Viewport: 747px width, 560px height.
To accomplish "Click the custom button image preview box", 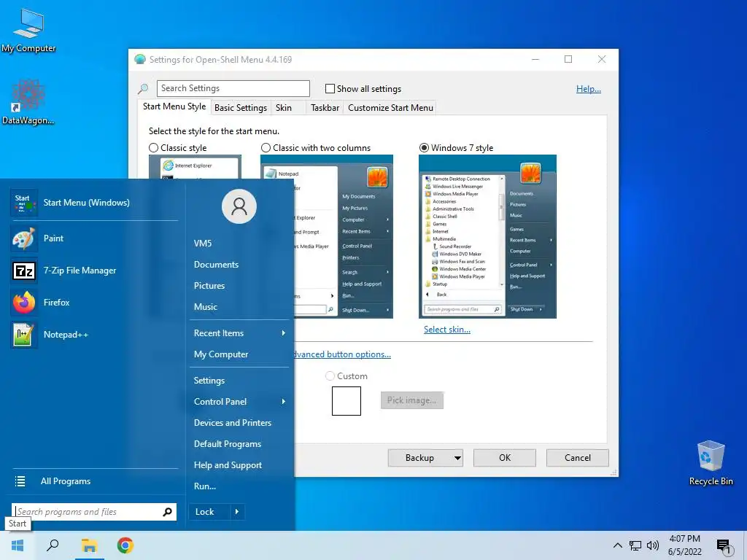I will click(x=347, y=401).
